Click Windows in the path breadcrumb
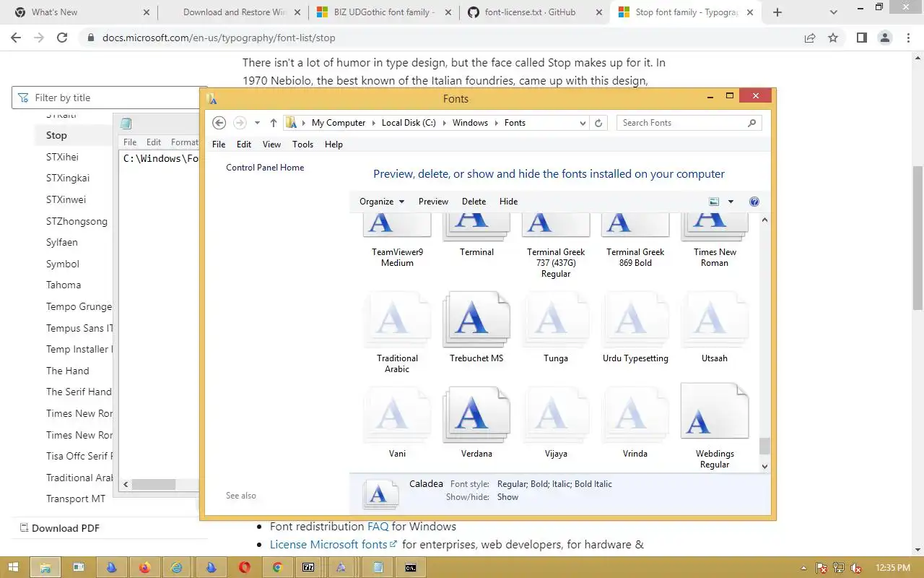Image resolution: width=924 pixels, height=578 pixels. pyautogui.click(x=470, y=123)
